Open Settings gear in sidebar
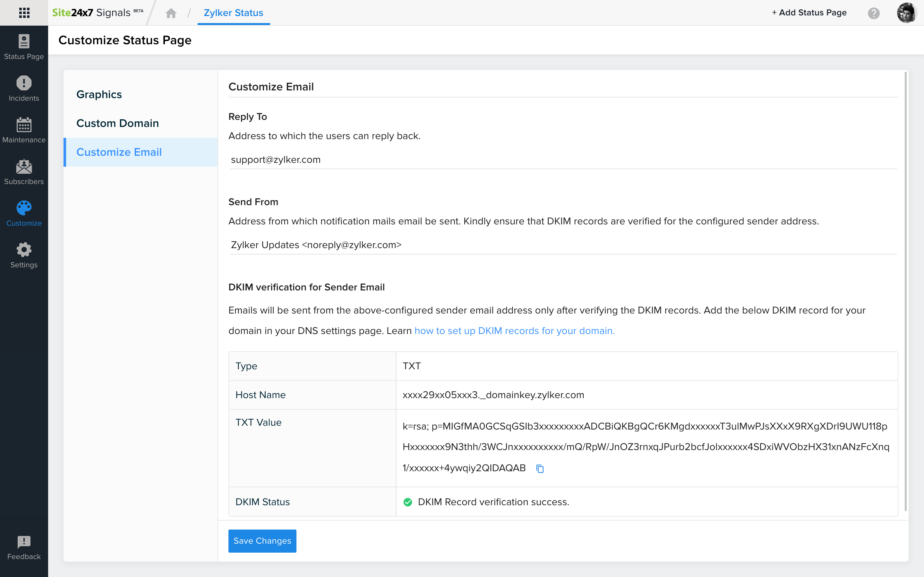 click(24, 255)
